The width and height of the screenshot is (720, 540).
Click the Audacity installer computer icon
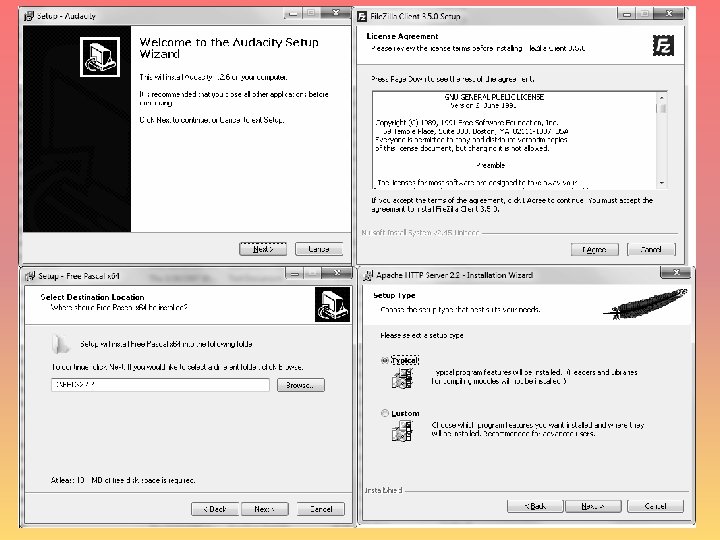100,57
